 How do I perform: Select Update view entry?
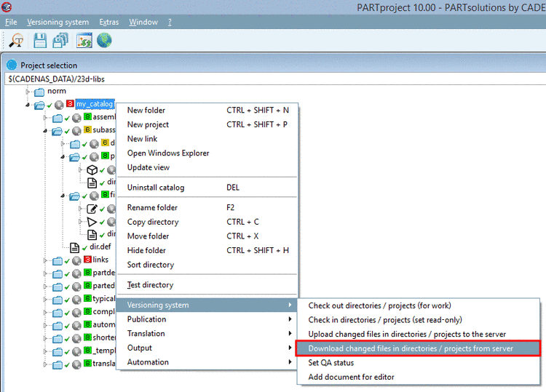tap(207, 167)
